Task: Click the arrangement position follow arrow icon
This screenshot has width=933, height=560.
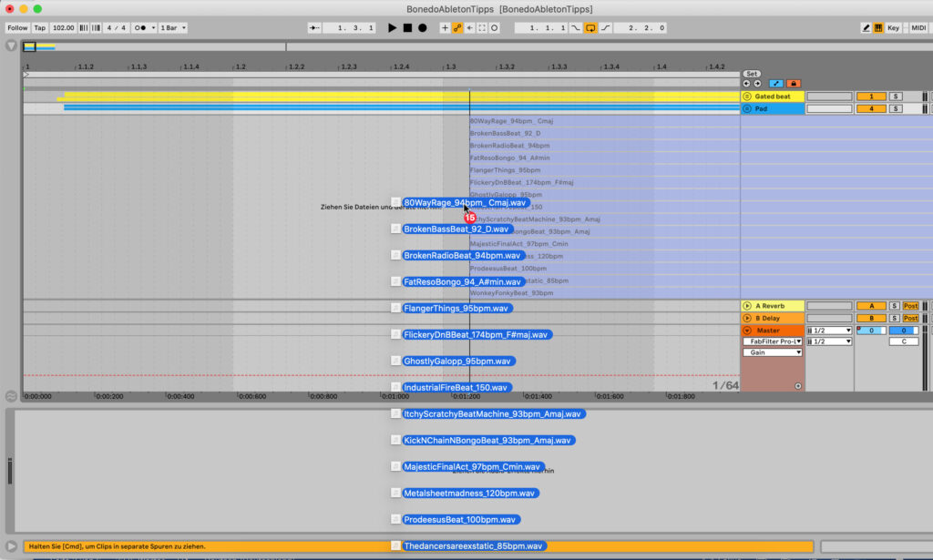Action: pos(314,28)
